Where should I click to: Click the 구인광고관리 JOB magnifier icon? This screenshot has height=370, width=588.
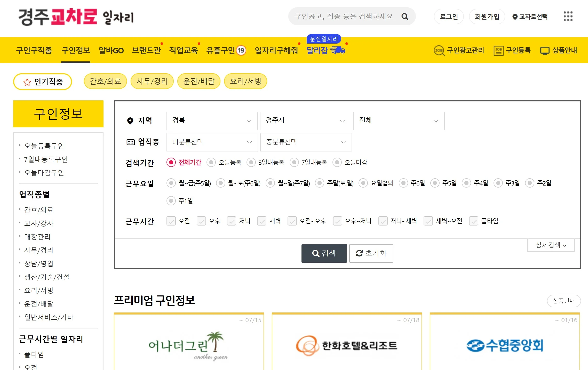pos(439,51)
